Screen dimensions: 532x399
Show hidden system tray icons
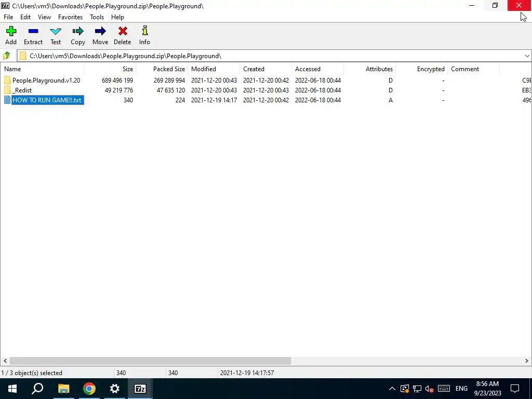(x=392, y=389)
